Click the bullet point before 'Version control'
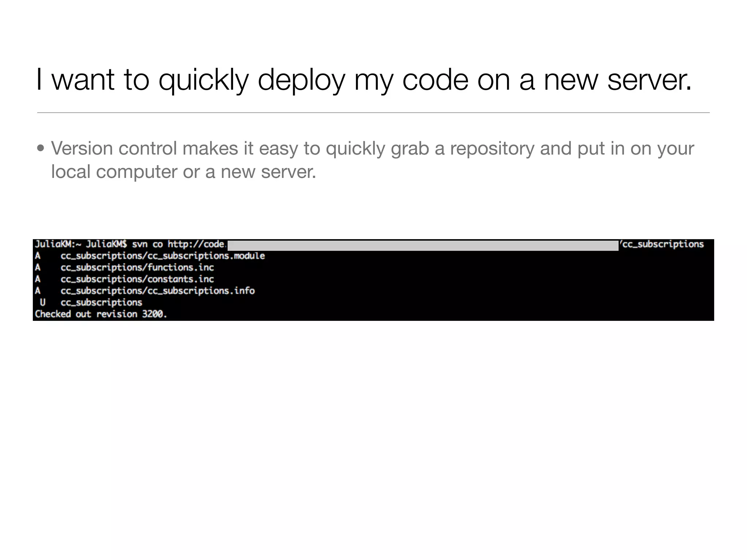 41,149
